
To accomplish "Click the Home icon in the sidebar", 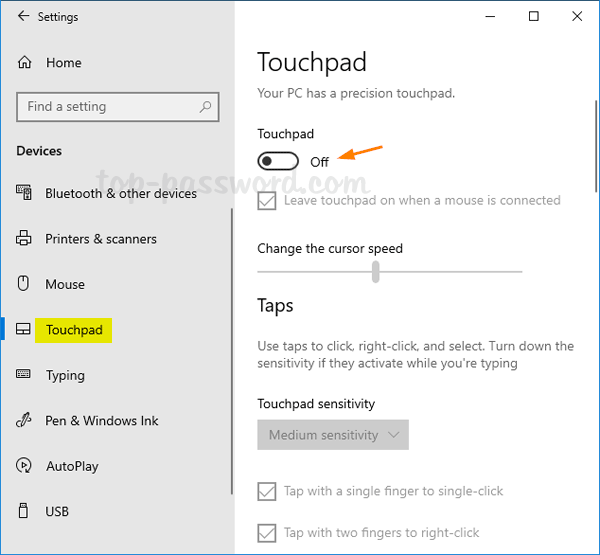I will (24, 62).
